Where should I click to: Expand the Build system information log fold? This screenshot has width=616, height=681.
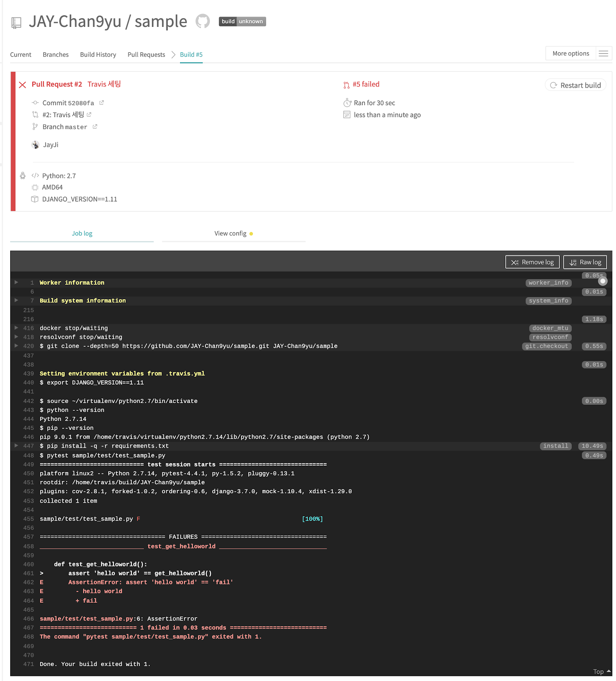[17, 300]
